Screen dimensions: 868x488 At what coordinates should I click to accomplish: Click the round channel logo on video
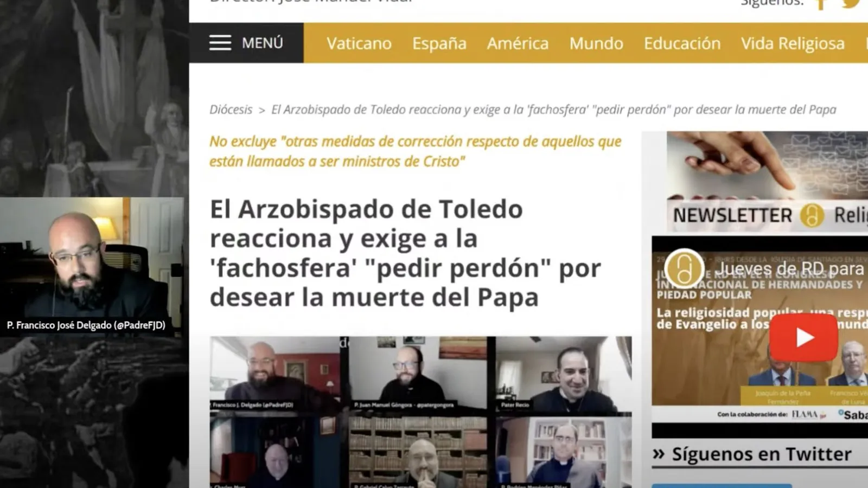pyautogui.click(x=684, y=268)
